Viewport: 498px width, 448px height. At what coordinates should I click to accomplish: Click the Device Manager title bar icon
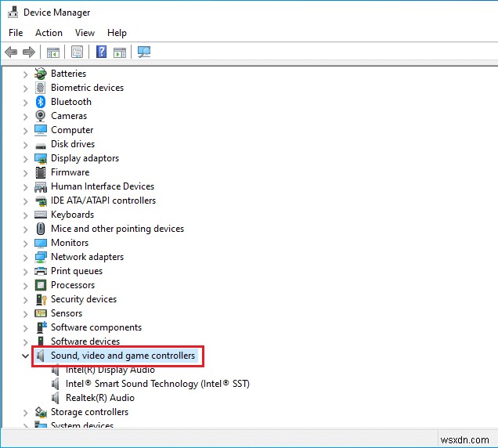pos(13,12)
